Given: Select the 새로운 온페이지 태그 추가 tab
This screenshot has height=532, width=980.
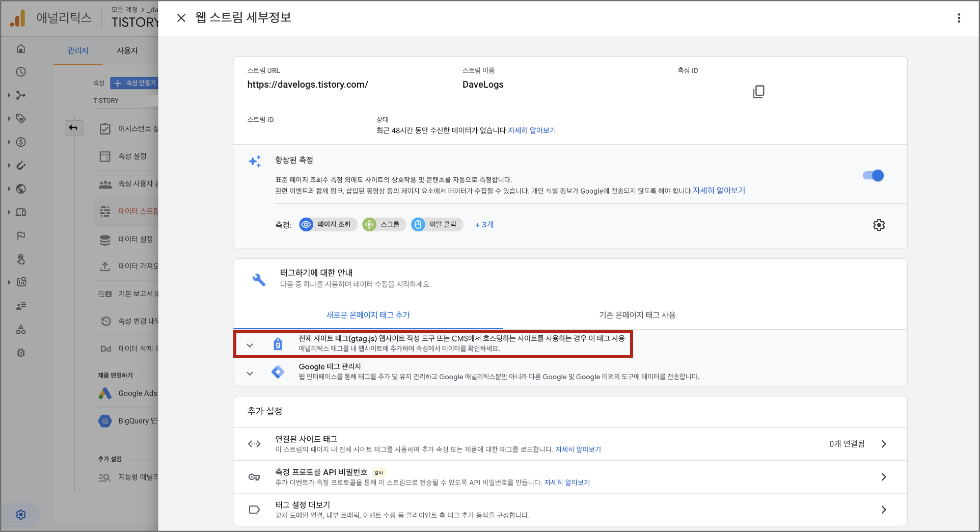Looking at the screenshot, I should click(368, 315).
